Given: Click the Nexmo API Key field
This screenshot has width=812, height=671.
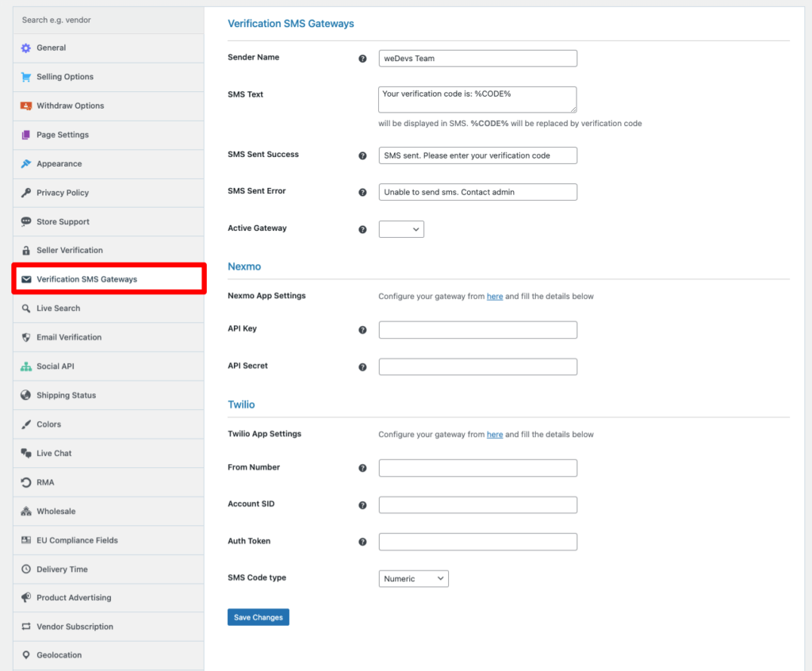Looking at the screenshot, I should (x=477, y=330).
